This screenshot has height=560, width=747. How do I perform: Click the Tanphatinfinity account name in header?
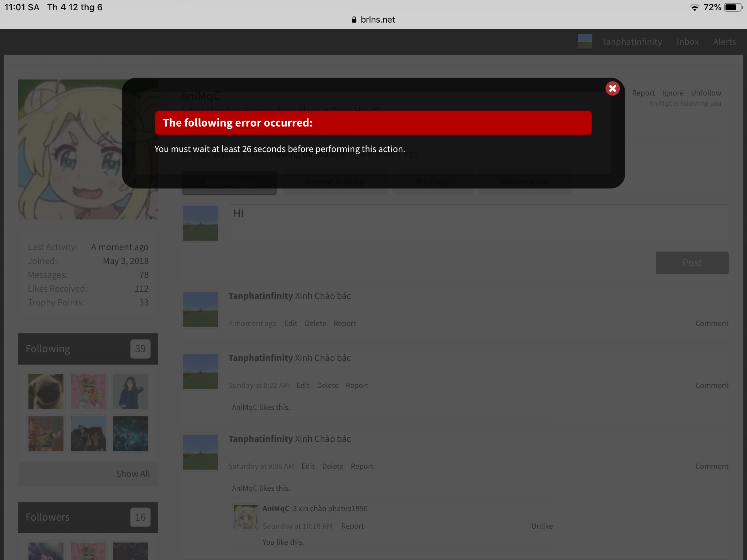click(631, 42)
